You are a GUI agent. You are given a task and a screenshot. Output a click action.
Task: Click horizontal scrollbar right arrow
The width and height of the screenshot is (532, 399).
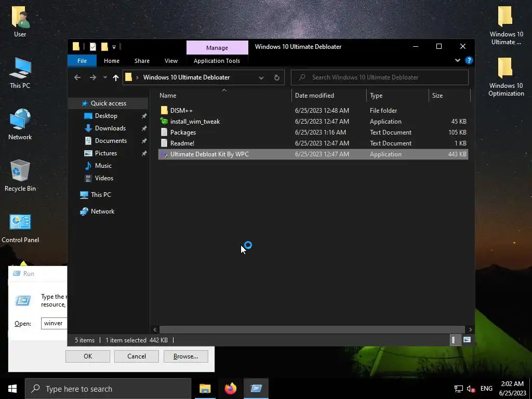(x=470, y=329)
